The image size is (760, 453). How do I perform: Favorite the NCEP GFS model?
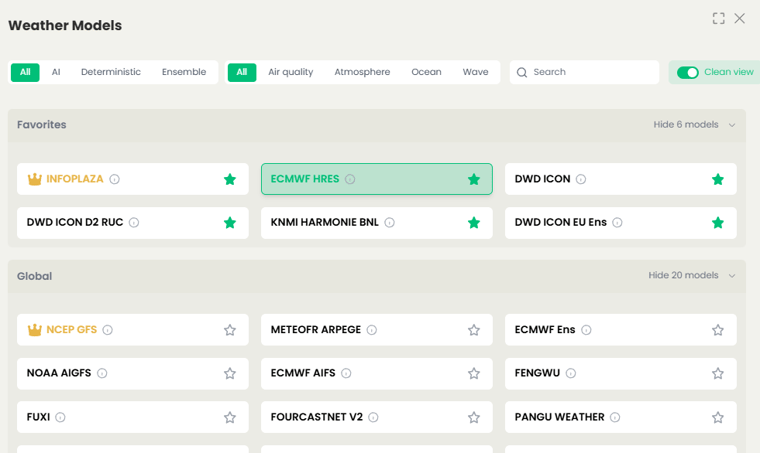tap(230, 330)
